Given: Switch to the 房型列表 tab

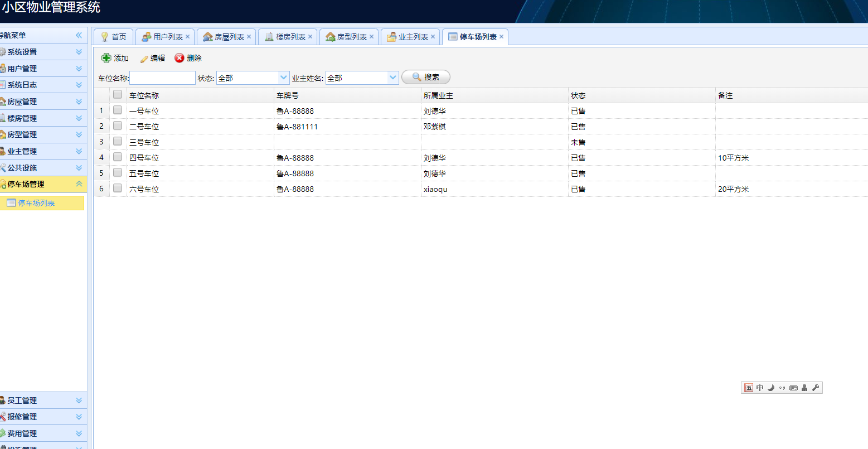Looking at the screenshot, I should coord(349,37).
